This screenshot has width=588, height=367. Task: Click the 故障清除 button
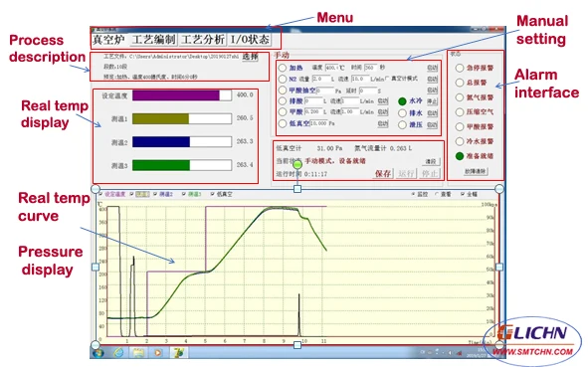[476, 171]
